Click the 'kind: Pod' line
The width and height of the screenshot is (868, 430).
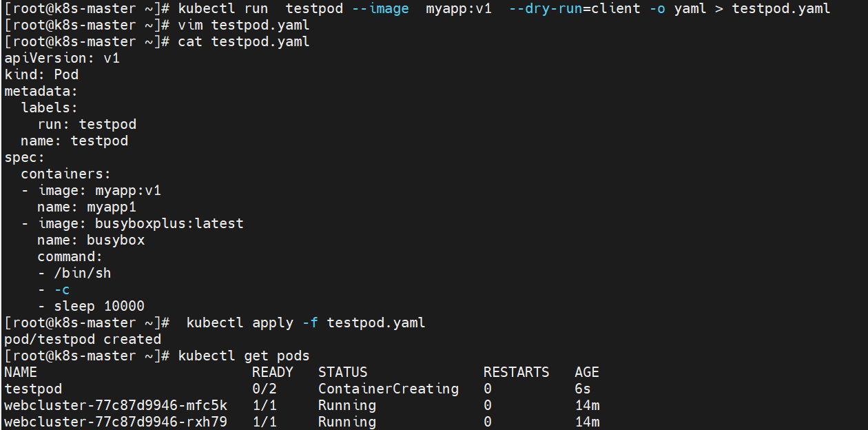41,74
